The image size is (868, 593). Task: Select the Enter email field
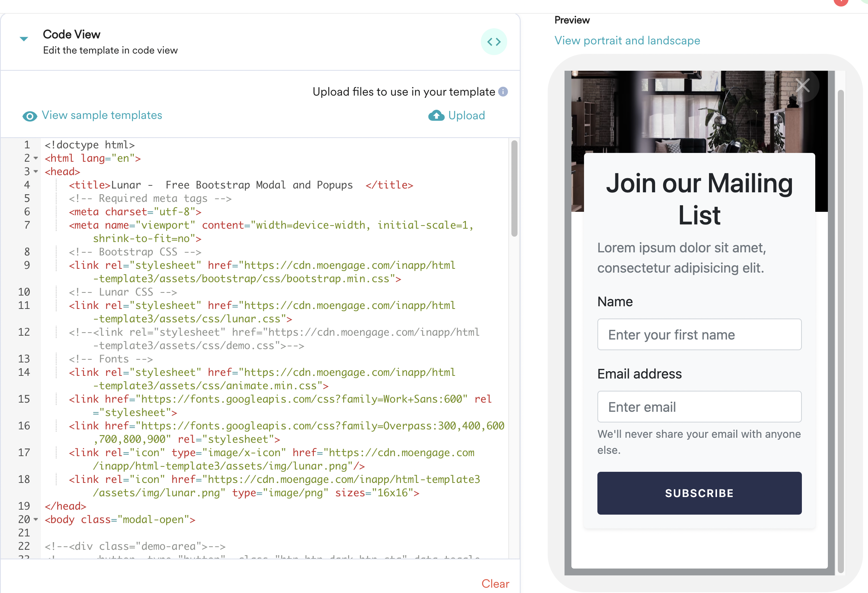(699, 406)
